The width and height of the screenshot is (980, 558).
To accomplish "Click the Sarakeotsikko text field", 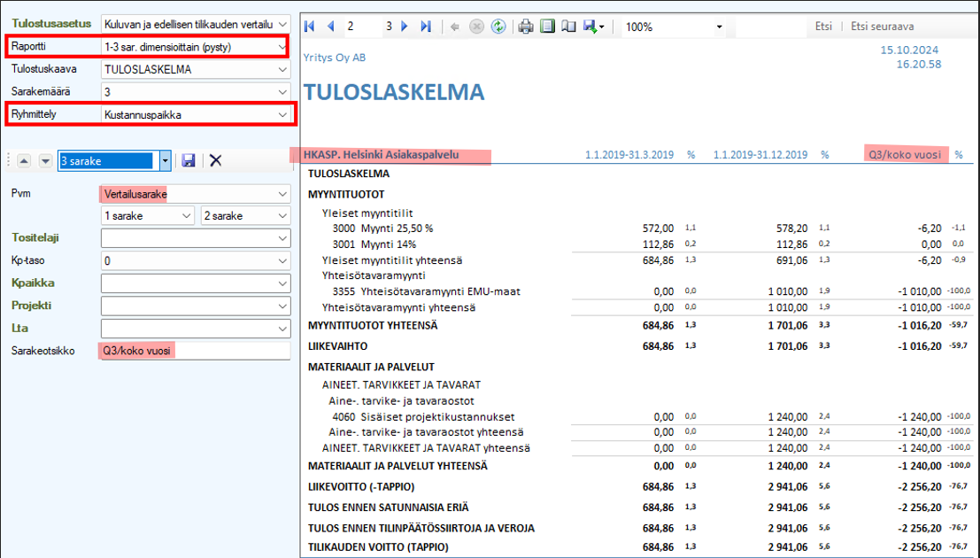I will (x=195, y=351).
